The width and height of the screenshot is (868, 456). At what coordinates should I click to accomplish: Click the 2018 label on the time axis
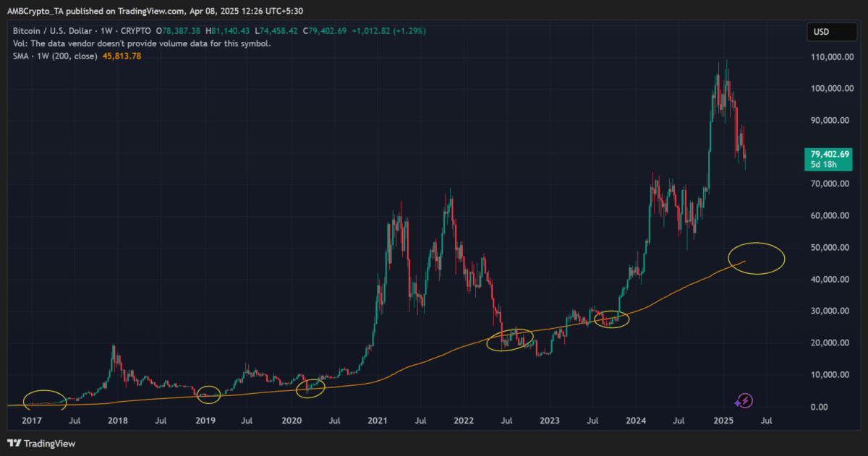[x=118, y=420]
